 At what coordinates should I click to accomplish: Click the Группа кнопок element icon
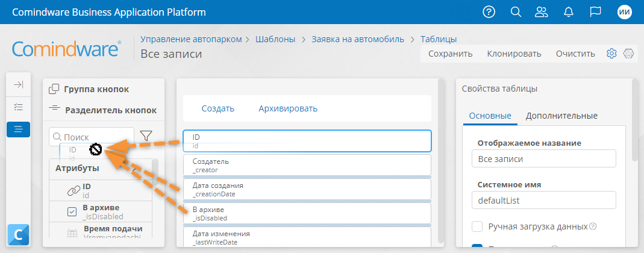pyautogui.click(x=54, y=89)
